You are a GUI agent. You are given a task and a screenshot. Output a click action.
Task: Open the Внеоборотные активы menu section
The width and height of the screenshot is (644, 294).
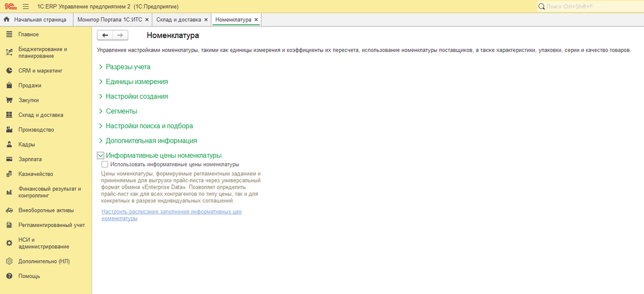[x=46, y=210]
